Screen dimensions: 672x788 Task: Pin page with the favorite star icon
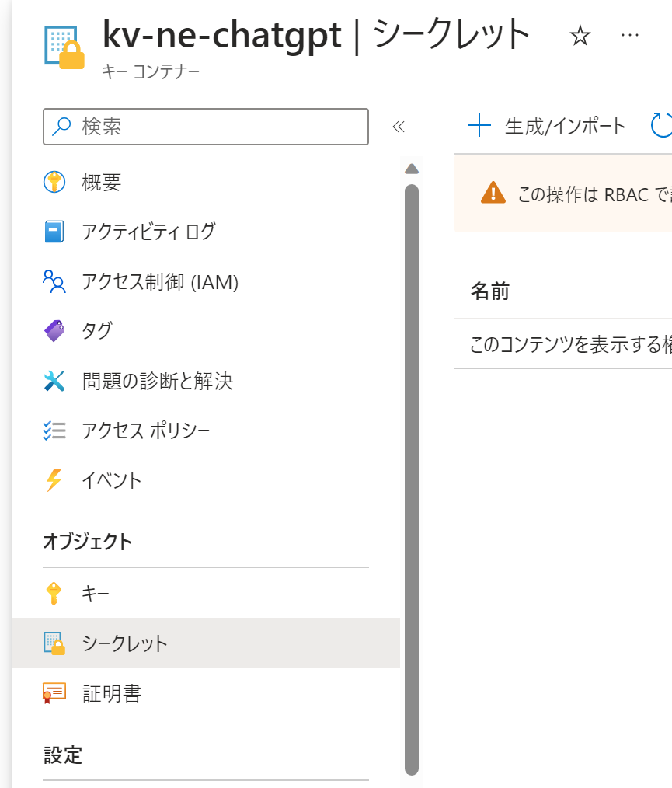[x=580, y=36]
